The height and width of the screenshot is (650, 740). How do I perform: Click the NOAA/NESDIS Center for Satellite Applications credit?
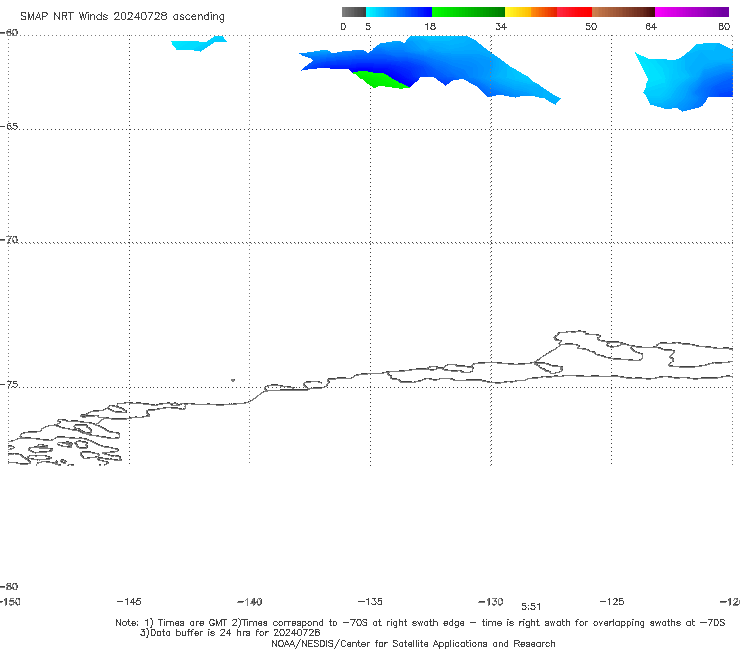[x=413, y=643]
